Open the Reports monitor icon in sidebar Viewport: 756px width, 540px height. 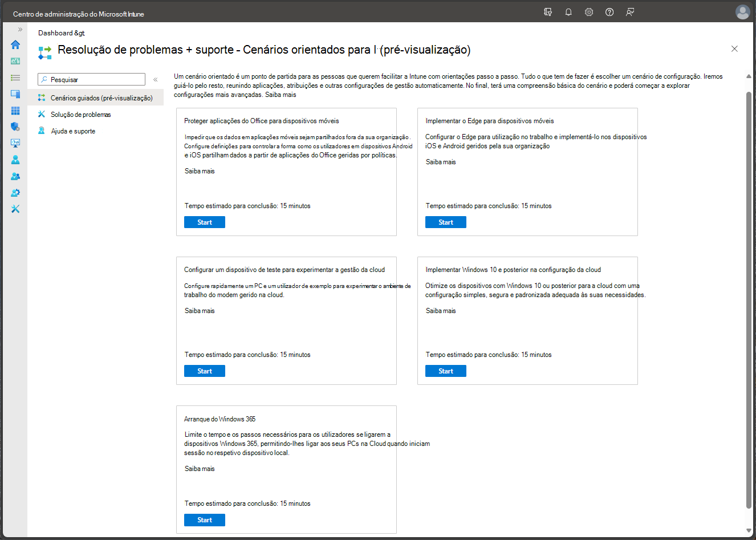[15, 143]
